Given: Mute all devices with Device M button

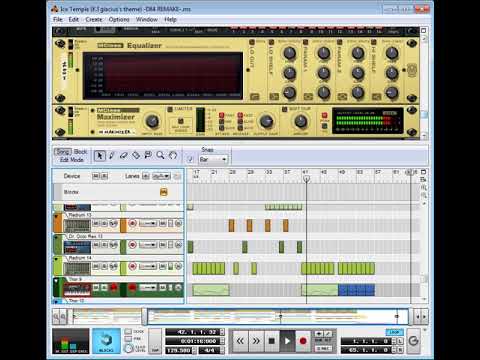Looking at the screenshot, I should tap(95, 176).
